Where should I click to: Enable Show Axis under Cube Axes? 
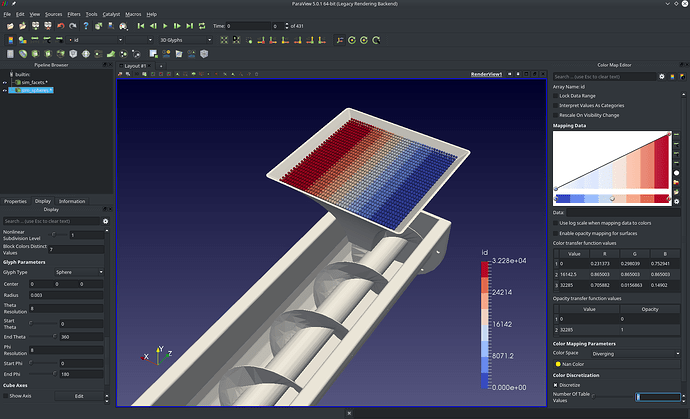5,396
